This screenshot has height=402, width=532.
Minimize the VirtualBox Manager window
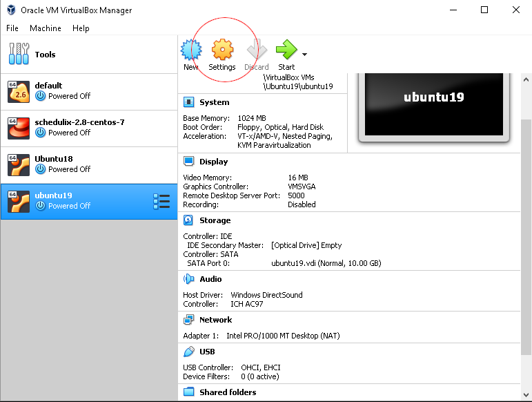pyautogui.click(x=453, y=10)
